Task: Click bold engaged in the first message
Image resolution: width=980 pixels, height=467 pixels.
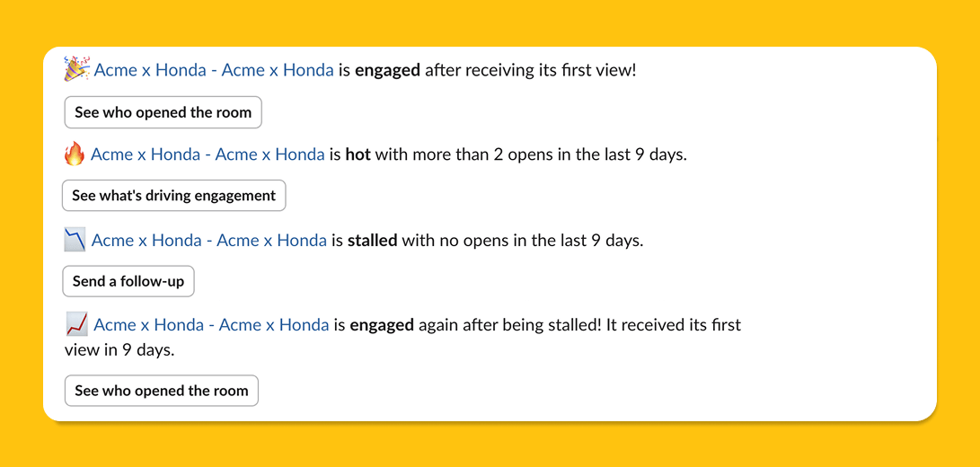Action: pos(387,71)
